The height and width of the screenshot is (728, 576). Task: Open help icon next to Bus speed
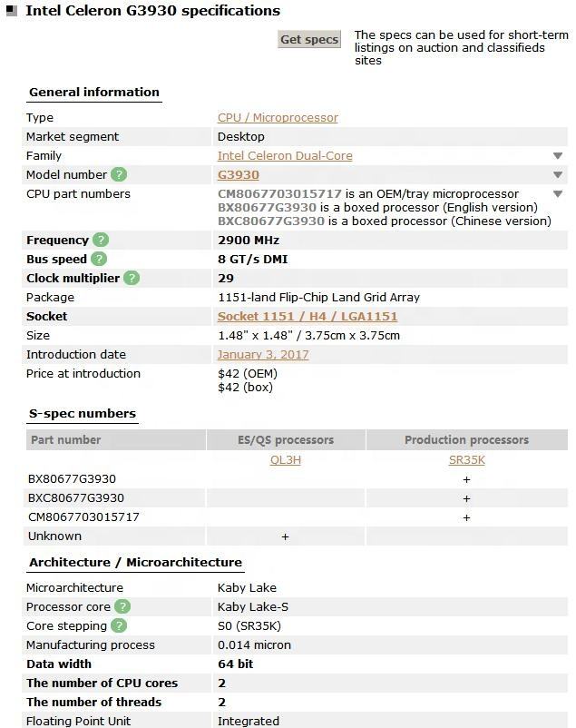click(x=99, y=259)
